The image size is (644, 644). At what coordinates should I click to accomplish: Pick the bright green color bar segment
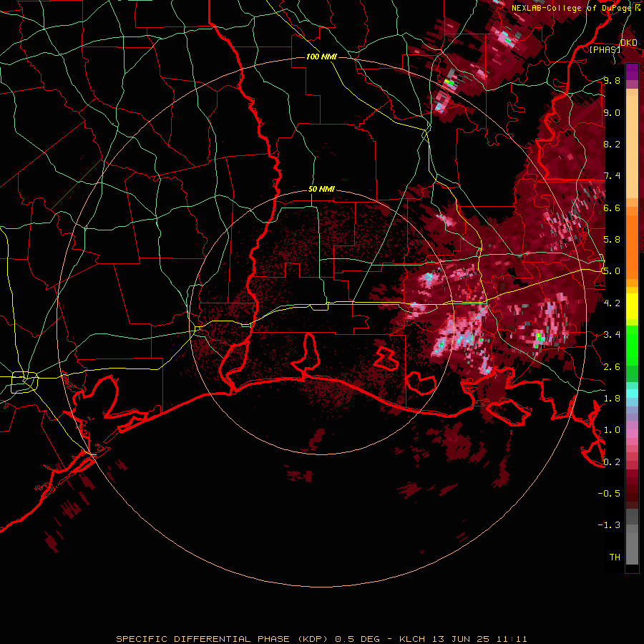tap(632, 346)
